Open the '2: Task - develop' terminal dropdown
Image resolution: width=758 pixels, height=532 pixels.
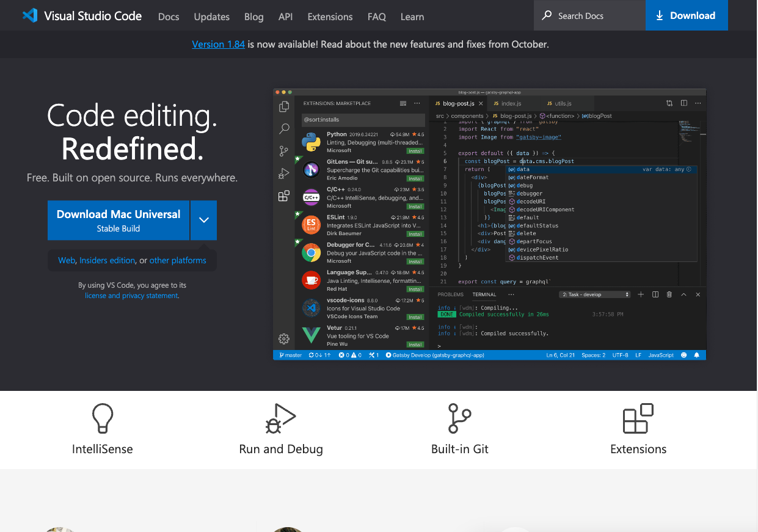pos(595,294)
